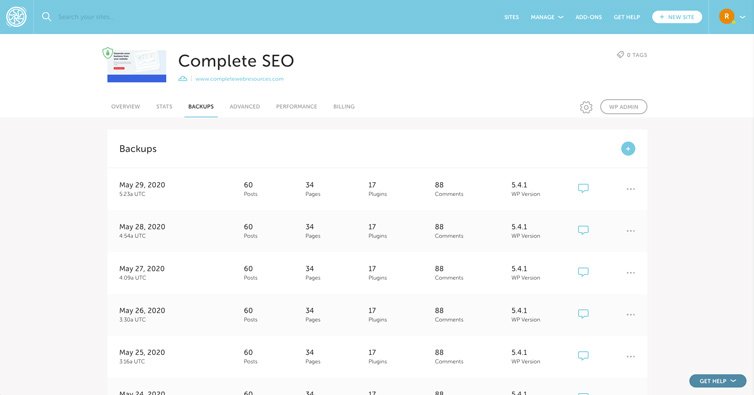Open more options for May 27, 2020 backup
The width and height of the screenshot is (754, 395).
630,273
